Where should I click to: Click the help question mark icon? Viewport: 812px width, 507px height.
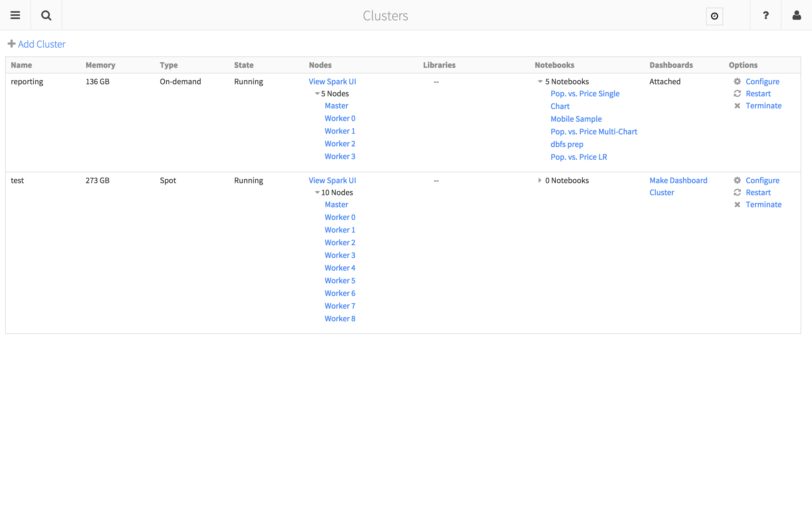tap(766, 15)
